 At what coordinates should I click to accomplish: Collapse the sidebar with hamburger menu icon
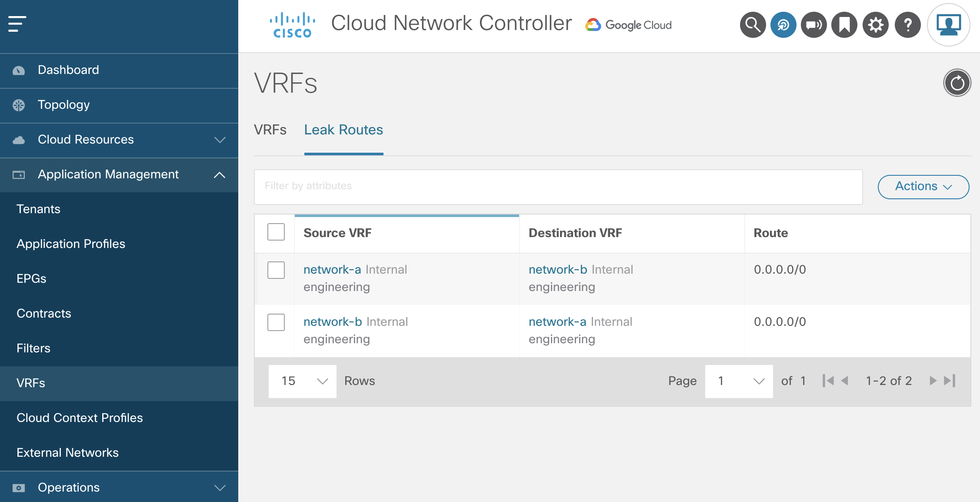pyautogui.click(x=17, y=24)
